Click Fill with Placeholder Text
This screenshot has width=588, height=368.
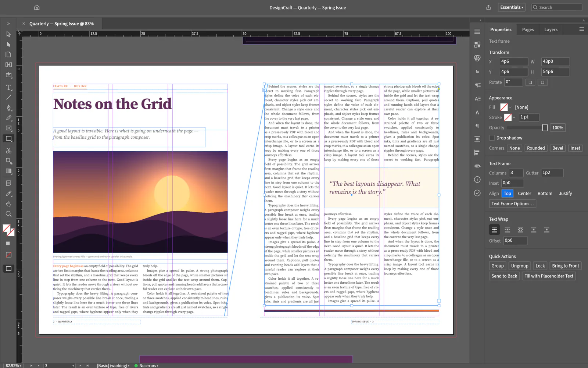[x=549, y=276]
